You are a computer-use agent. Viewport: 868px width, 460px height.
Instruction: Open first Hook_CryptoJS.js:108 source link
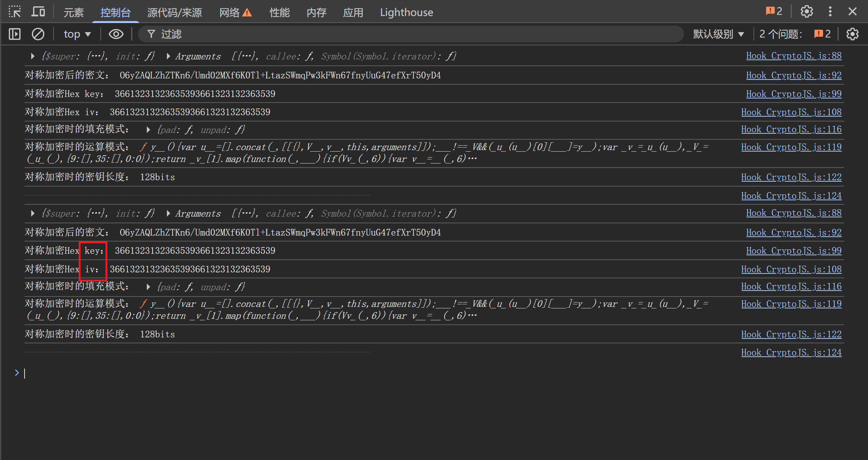pos(791,112)
